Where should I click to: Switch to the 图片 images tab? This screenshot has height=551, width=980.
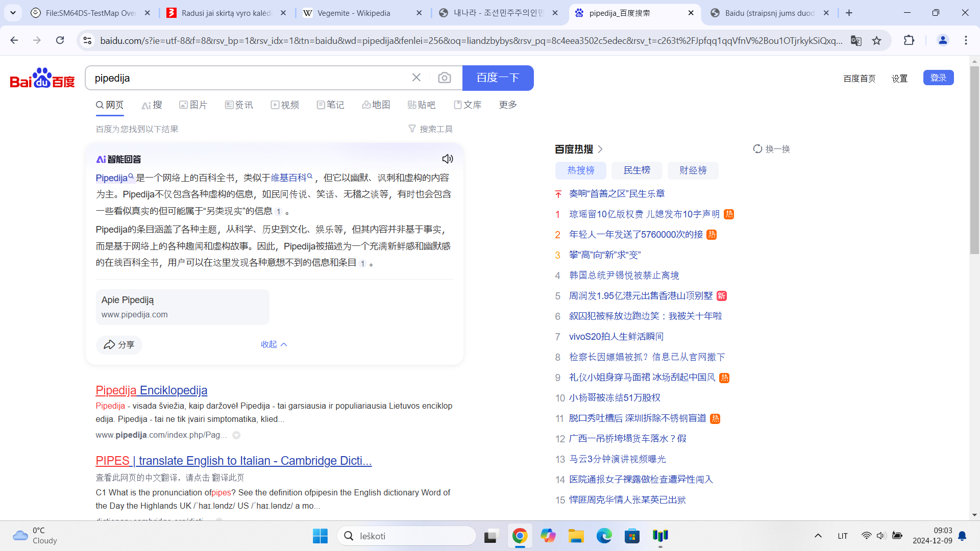[193, 105]
